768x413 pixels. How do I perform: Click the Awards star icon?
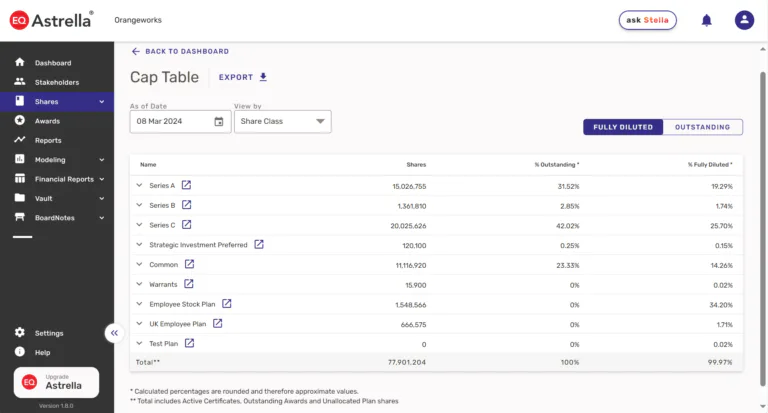[x=20, y=120]
